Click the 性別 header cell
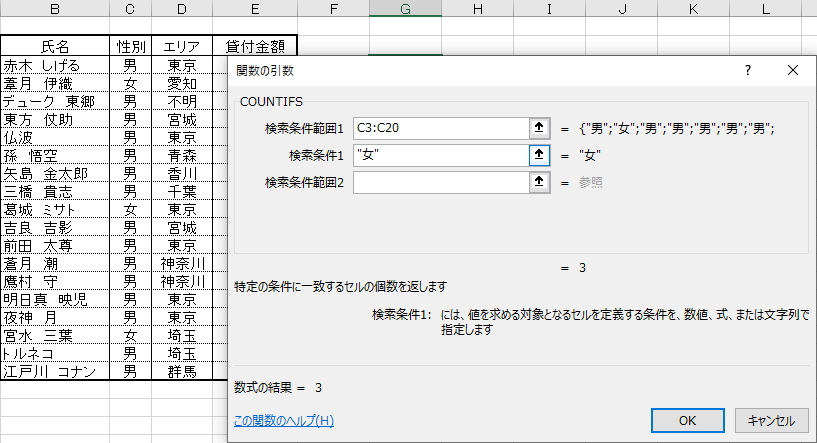 130,46
